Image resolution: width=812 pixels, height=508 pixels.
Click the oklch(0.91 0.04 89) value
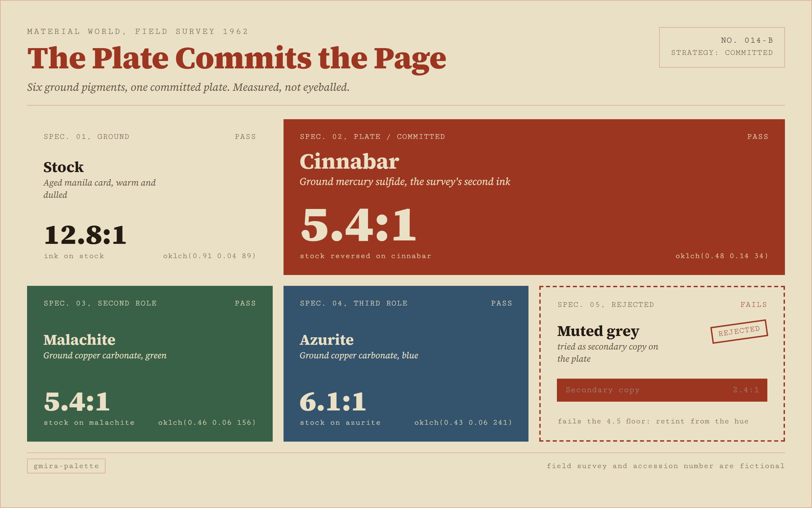pyautogui.click(x=209, y=256)
